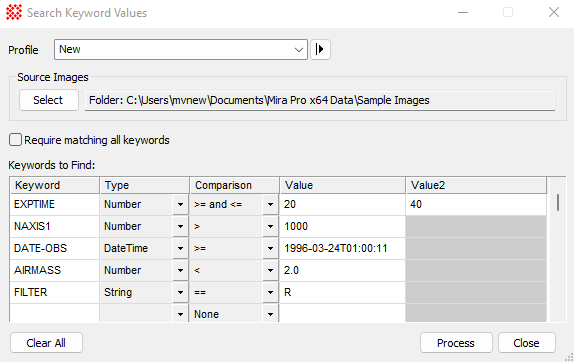The height and width of the screenshot is (362, 574).
Task: Click the red Mira app icon in title bar
Action: pos(14,12)
